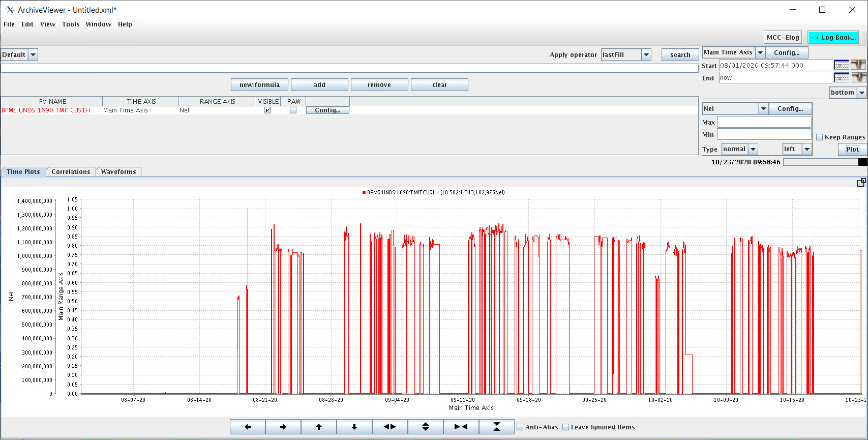Open the Main Time Axis dropdown
This screenshot has height=440, width=868.
coord(760,52)
